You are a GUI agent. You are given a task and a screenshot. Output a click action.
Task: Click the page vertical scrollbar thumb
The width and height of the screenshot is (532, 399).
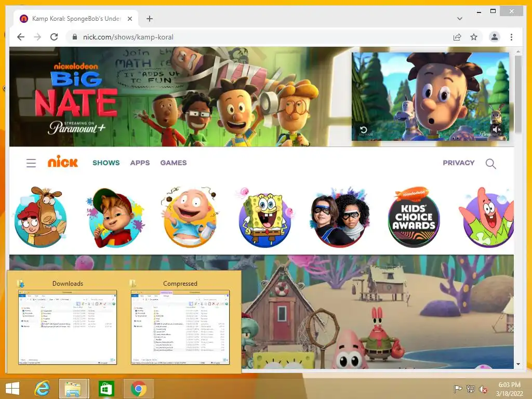pyautogui.click(x=518, y=94)
